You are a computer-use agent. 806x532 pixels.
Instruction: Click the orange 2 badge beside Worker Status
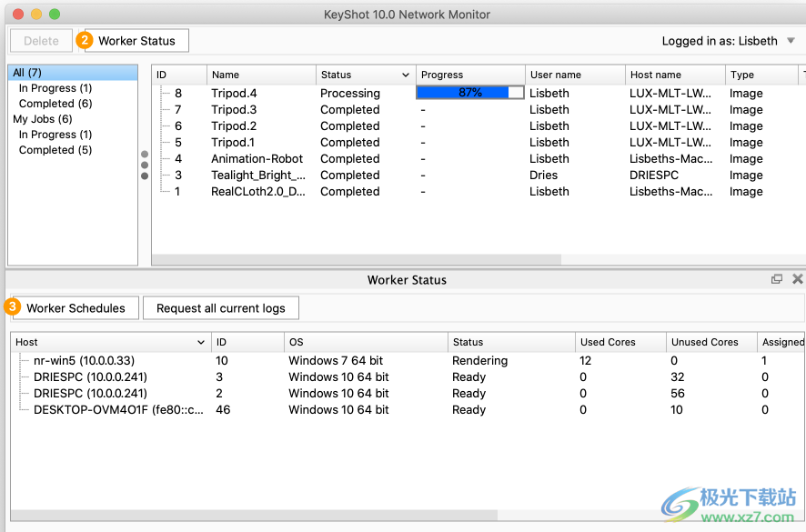[x=85, y=40]
